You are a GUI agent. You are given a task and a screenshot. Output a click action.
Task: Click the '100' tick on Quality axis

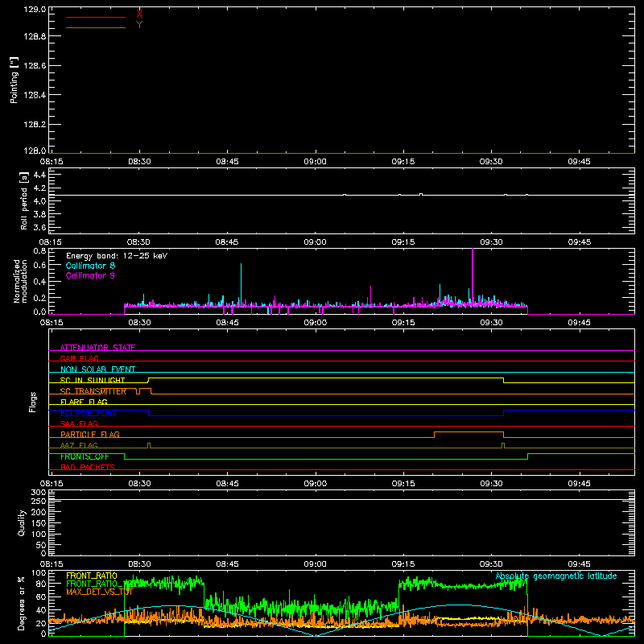(38, 534)
